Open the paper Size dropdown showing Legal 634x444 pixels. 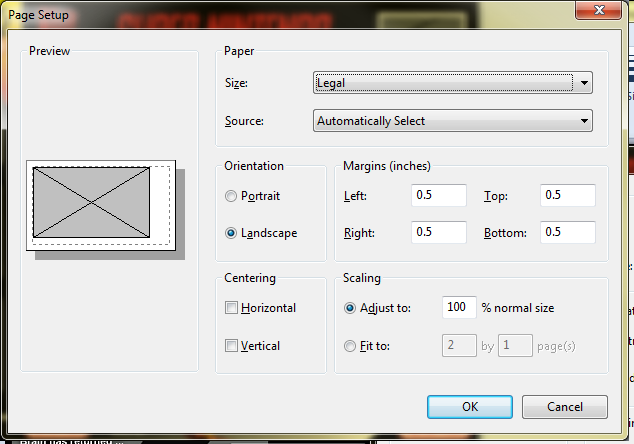coord(452,83)
